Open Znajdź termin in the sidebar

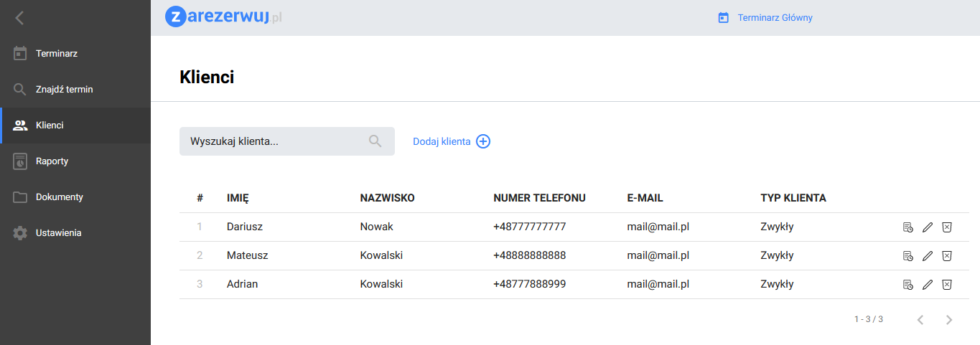(64, 90)
